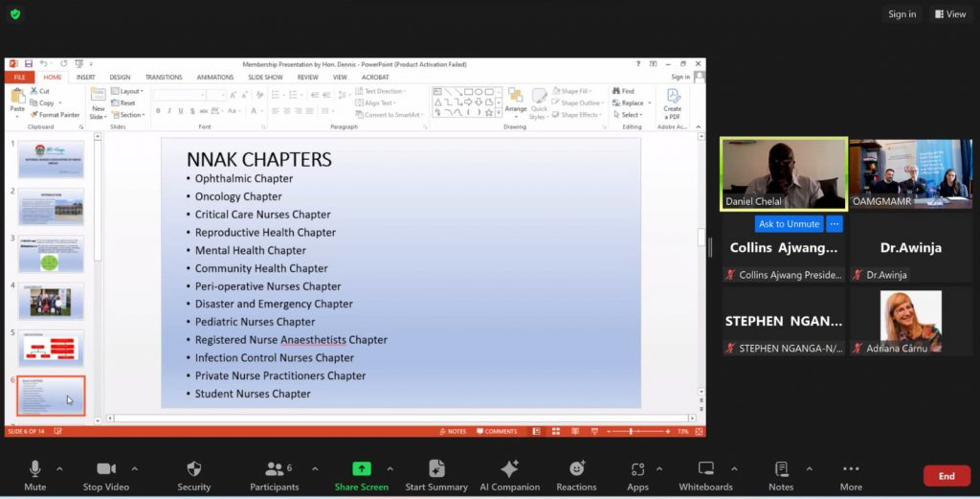Click the red End meeting button

pos(946,476)
